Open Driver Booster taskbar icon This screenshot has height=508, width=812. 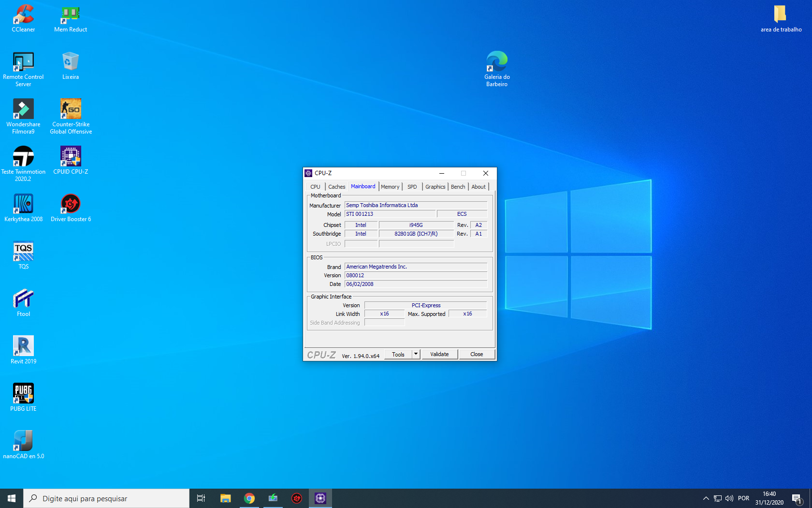[x=297, y=498]
